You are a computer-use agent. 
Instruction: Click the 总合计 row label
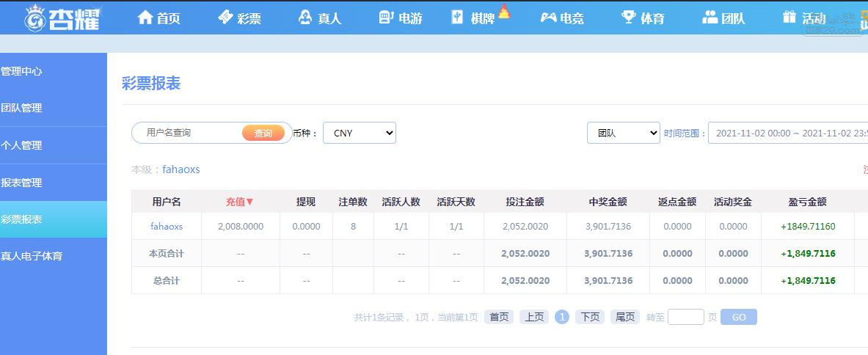(167, 280)
